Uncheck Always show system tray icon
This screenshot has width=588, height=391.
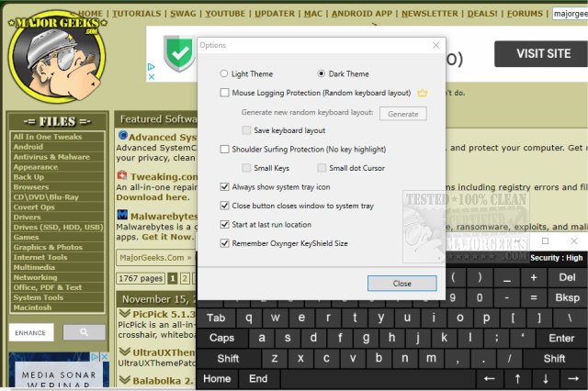(224, 186)
